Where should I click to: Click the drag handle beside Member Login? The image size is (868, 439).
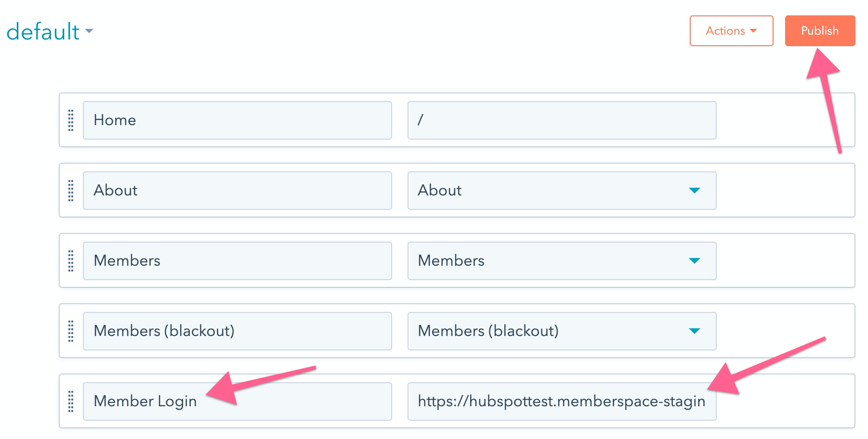[x=71, y=401]
